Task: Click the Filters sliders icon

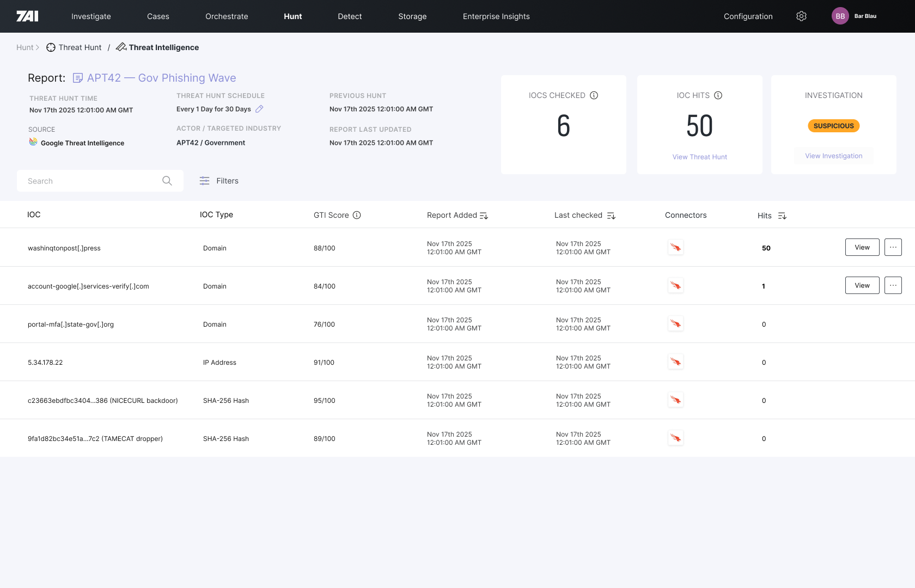Action: click(204, 181)
